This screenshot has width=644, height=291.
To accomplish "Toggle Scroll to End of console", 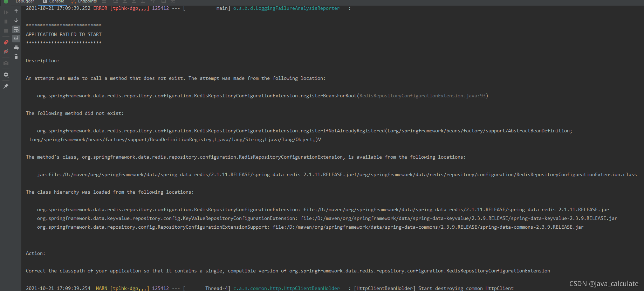I will (x=16, y=38).
